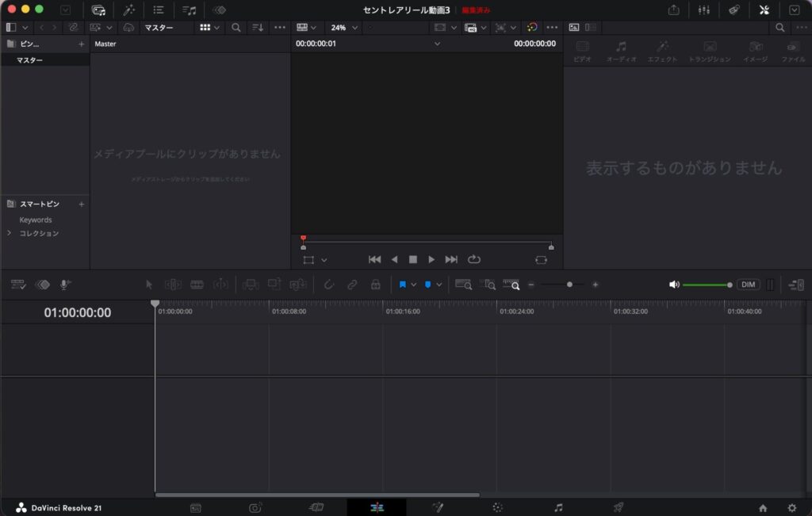Toggle linked selection chain icon
The height and width of the screenshot is (516, 812).
[x=352, y=285]
